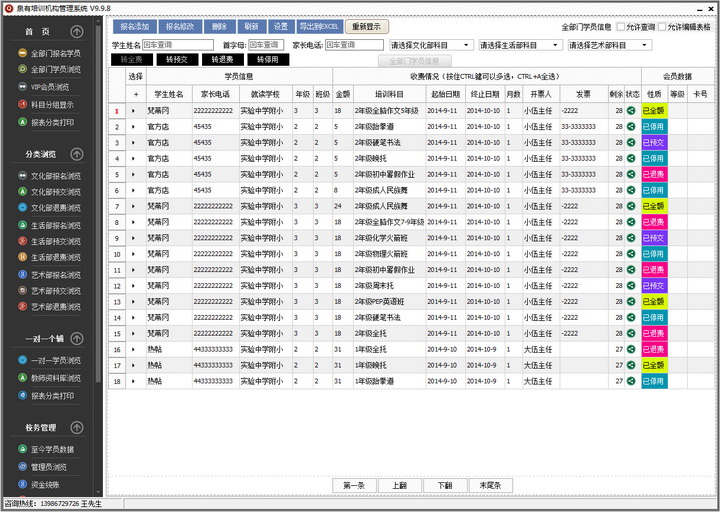Viewport: 720px width, 512px height.
Task: Open 文化部报名浏览 in sidebar
Action: 50,176
